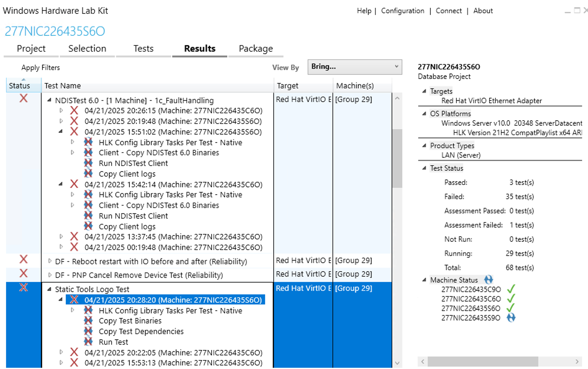Click the red X status of DF Reboot restart test
Viewport: 588px width, 369px height.
(23, 259)
